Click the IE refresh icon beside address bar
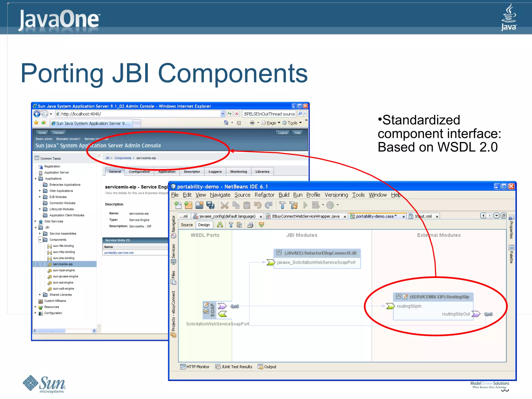 pos(229,114)
